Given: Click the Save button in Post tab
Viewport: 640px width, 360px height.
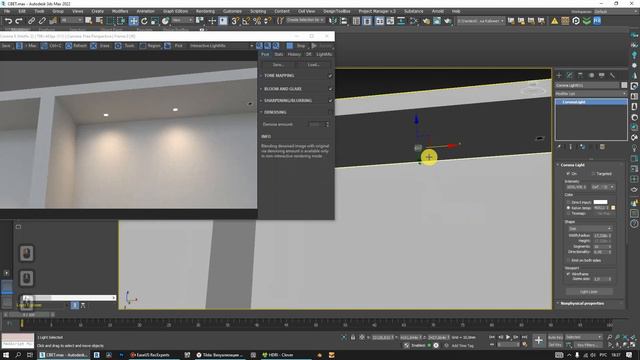Looking at the screenshot, I should coord(278,65).
